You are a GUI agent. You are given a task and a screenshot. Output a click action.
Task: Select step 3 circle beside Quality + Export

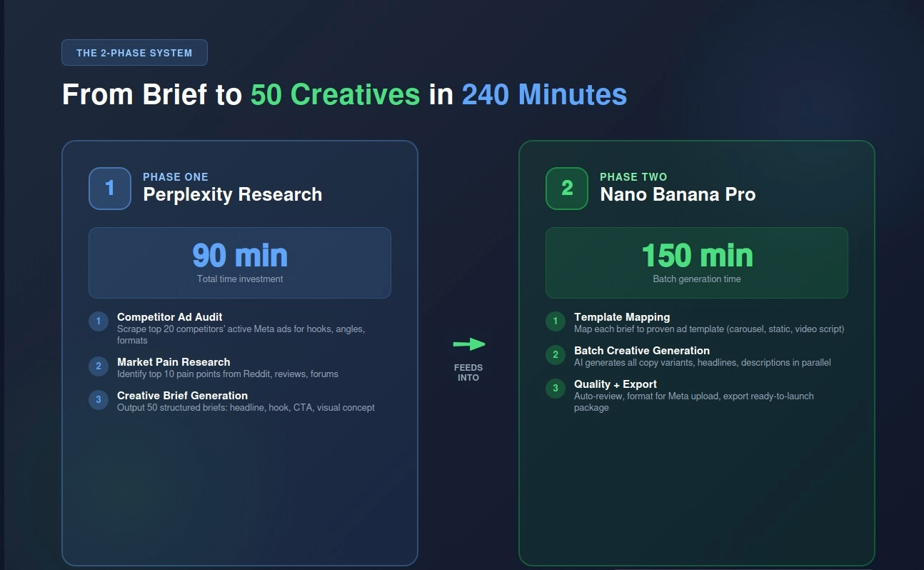click(x=556, y=389)
